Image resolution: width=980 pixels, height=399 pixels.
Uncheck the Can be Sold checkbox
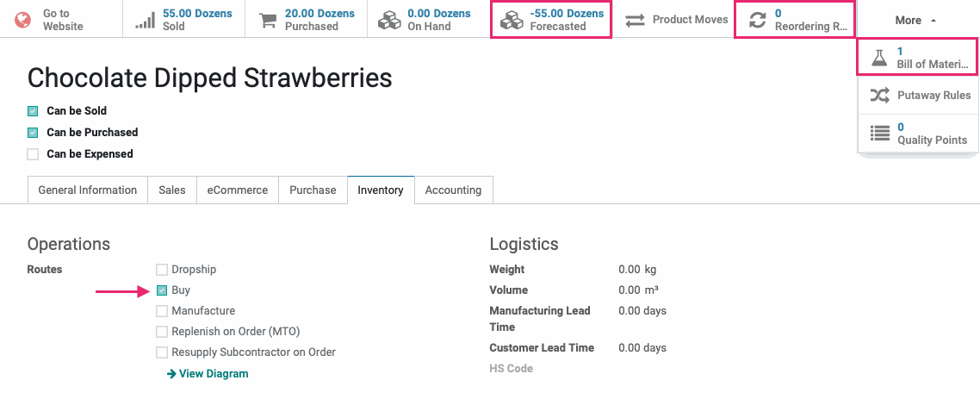33,111
